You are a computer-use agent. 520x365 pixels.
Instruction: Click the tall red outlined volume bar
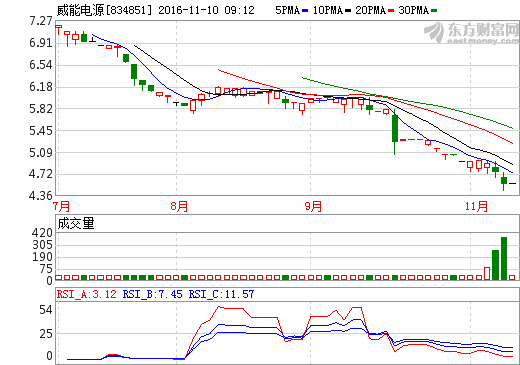pos(487,273)
